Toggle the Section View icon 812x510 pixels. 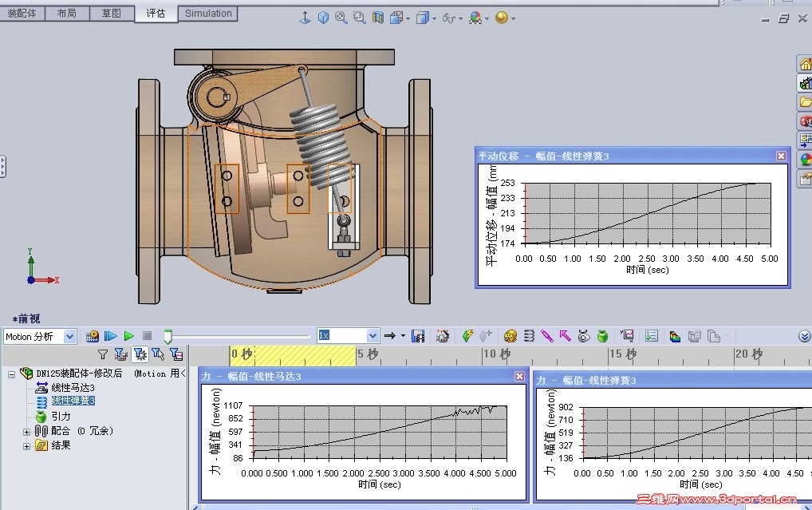(378, 18)
